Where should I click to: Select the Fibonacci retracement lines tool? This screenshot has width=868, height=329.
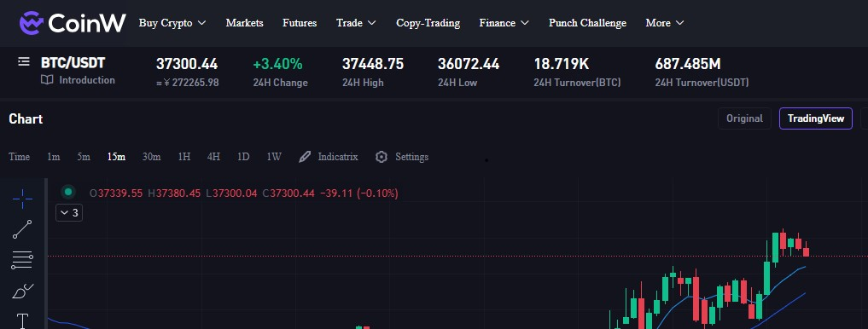point(22,259)
